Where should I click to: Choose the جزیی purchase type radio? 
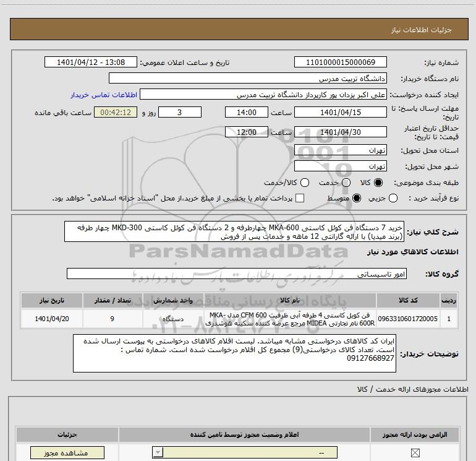click(393, 198)
